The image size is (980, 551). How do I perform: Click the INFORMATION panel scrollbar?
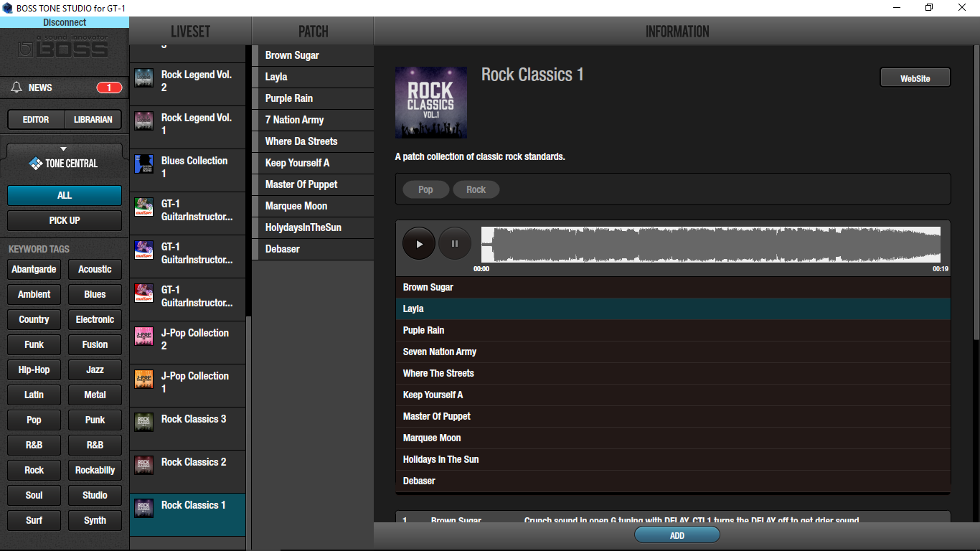click(976, 194)
